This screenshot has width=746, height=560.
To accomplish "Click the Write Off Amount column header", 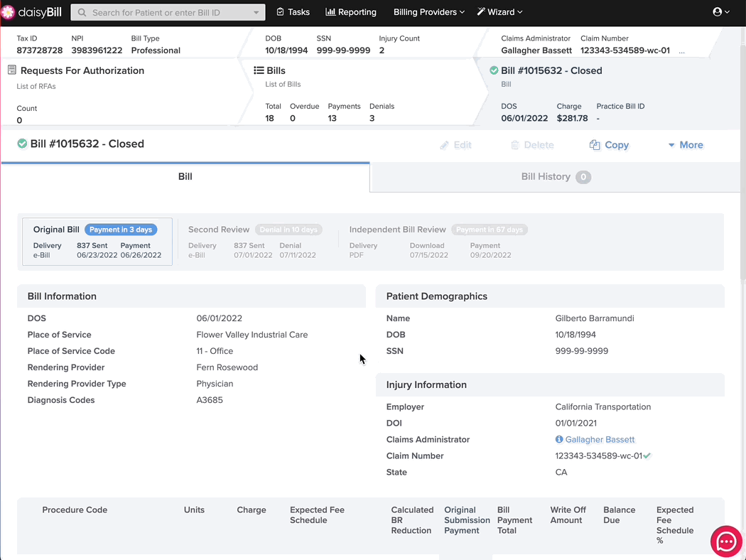I will click(568, 515).
